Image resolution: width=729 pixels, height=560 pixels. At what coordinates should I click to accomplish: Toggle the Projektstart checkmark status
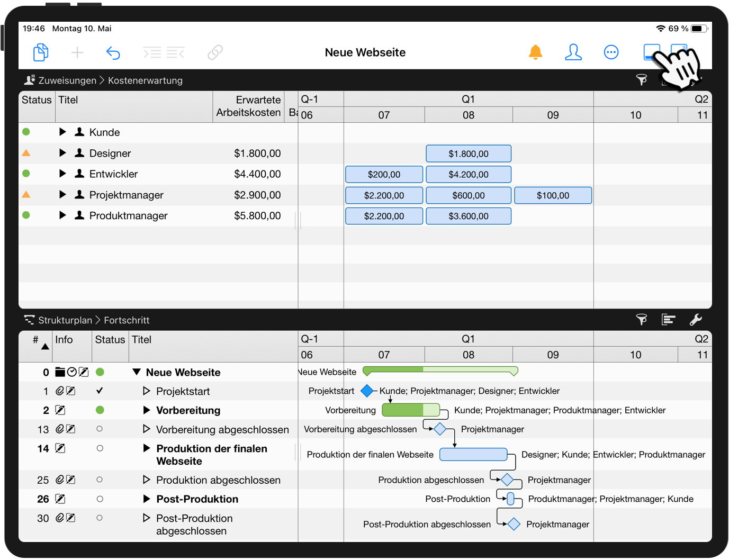click(x=100, y=391)
